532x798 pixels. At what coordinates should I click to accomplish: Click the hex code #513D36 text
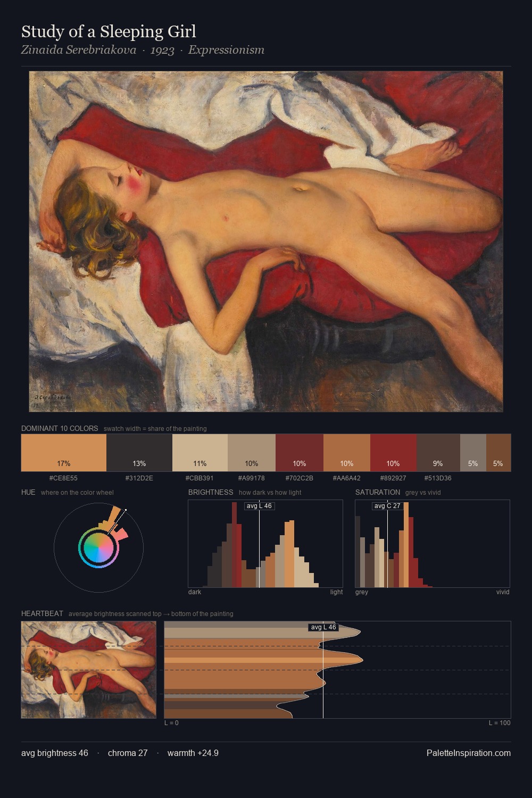438,478
